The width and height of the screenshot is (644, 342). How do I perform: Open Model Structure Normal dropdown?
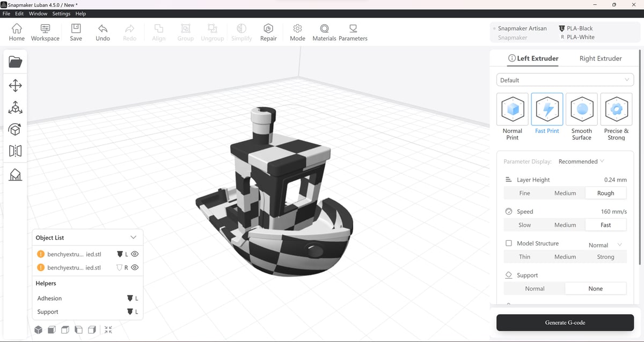(605, 245)
